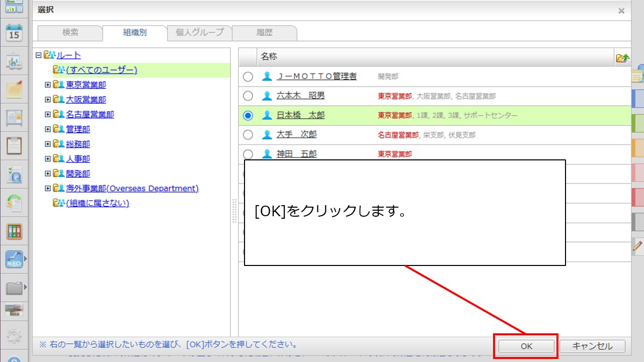Expand the 開発部 tree node
Viewport: 644px width, 362px height.
coord(48,173)
